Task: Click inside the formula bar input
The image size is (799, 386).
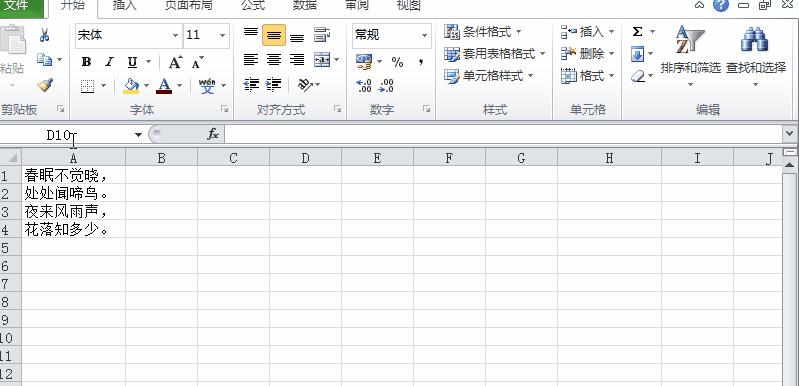Action: click(503, 134)
